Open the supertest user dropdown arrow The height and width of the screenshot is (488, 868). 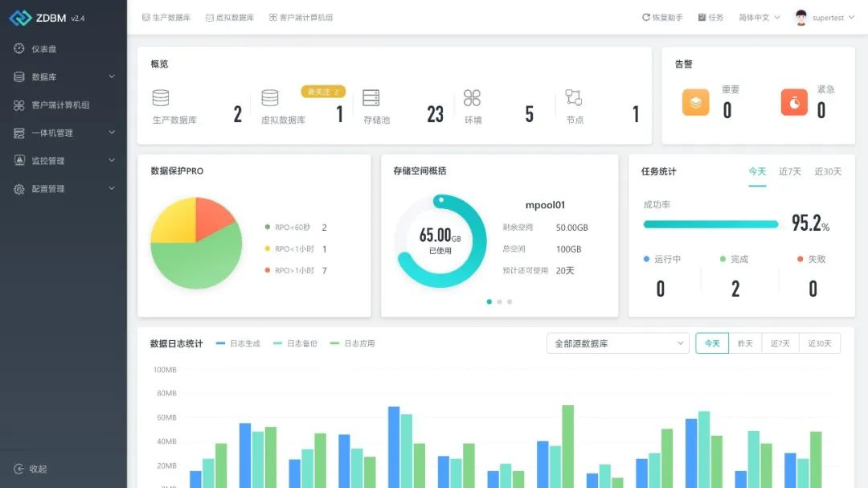pyautogui.click(x=851, y=17)
